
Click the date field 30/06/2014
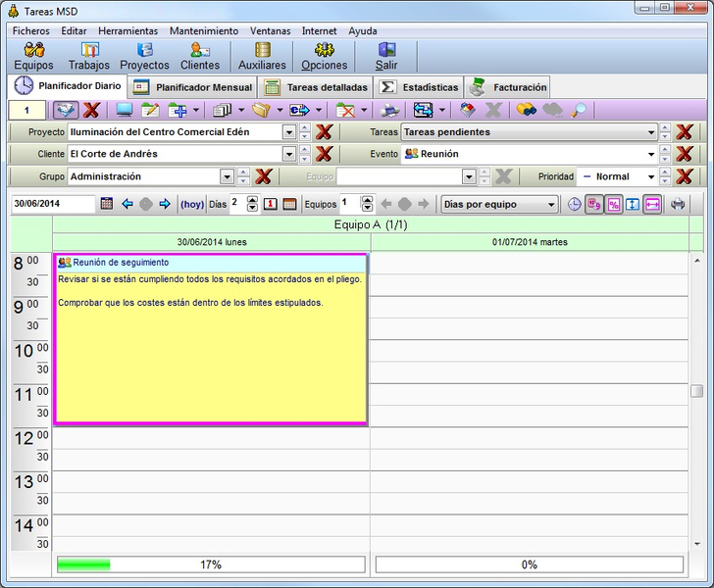[x=53, y=204]
